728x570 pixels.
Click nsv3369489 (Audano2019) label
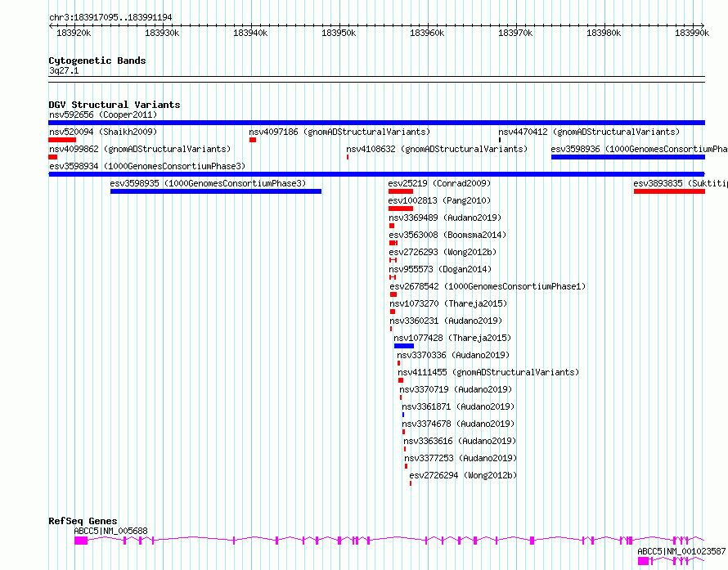click(x=445, y=218)
